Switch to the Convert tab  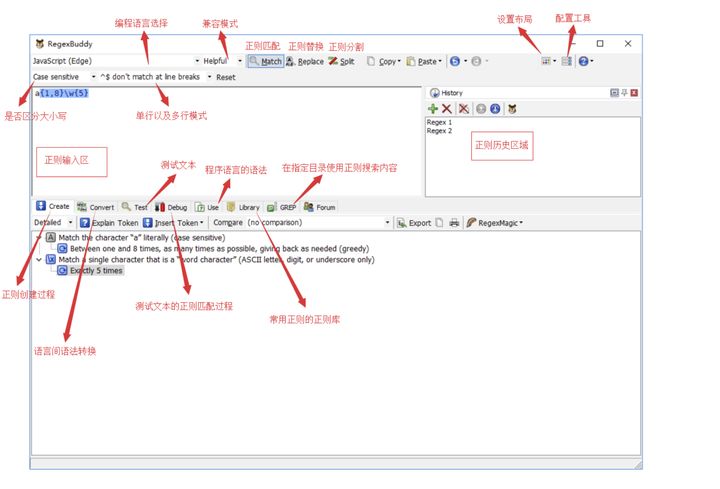coord(96,207)
